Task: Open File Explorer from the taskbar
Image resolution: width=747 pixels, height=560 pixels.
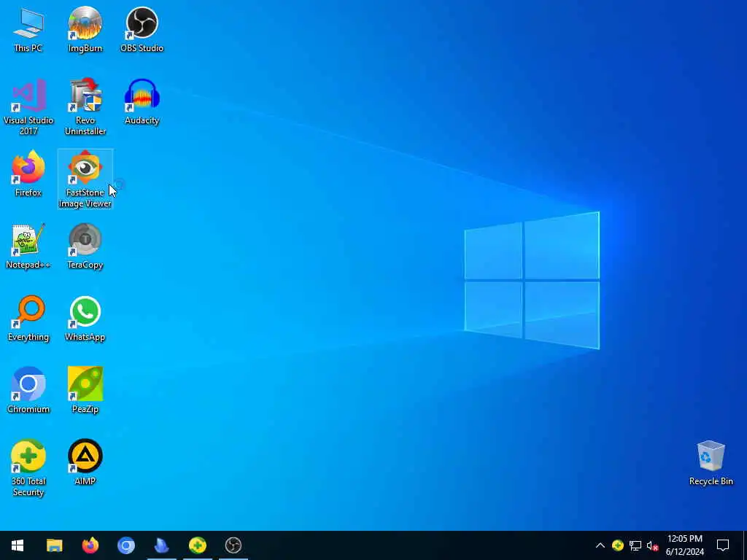Action: (x=54, y=545)
